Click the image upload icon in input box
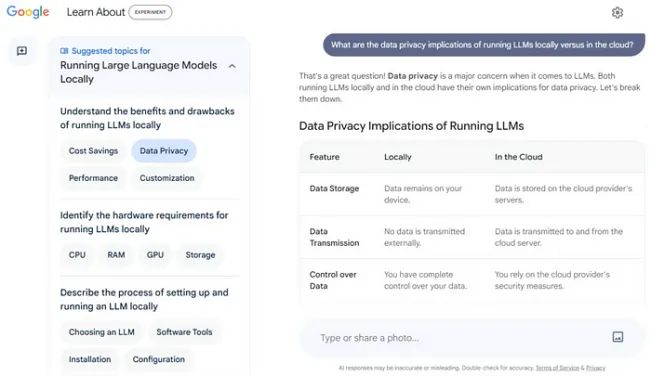 pyautogui.click(x=618, y=337)
